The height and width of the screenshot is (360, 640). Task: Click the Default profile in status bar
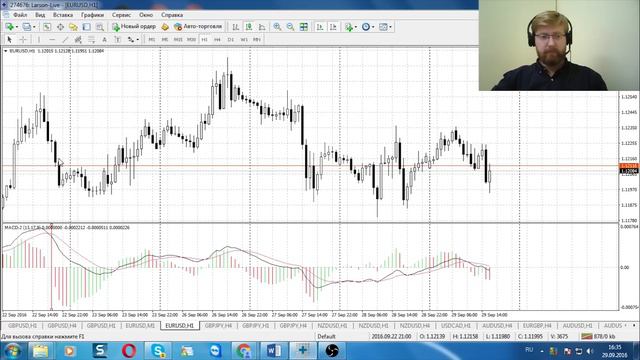327,336
